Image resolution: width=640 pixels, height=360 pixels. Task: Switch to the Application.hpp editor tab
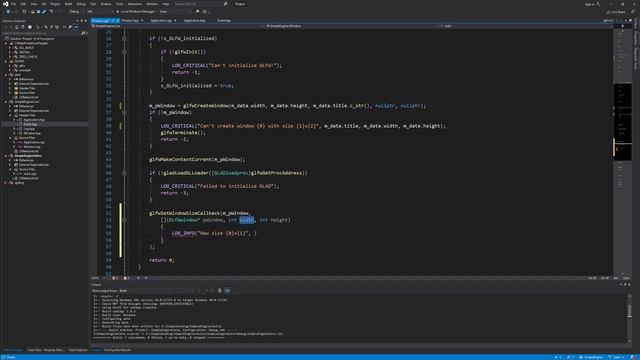[x=194, y=20]
